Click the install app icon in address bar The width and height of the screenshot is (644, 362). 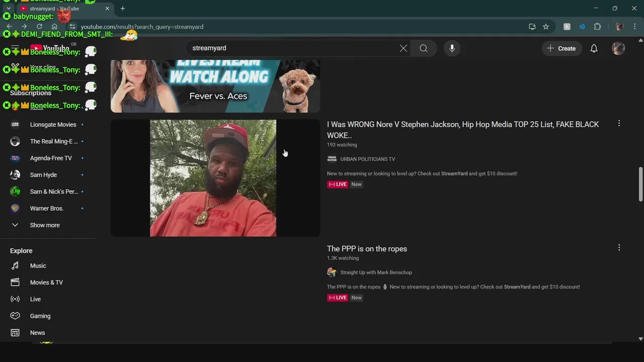pos(532,27)
